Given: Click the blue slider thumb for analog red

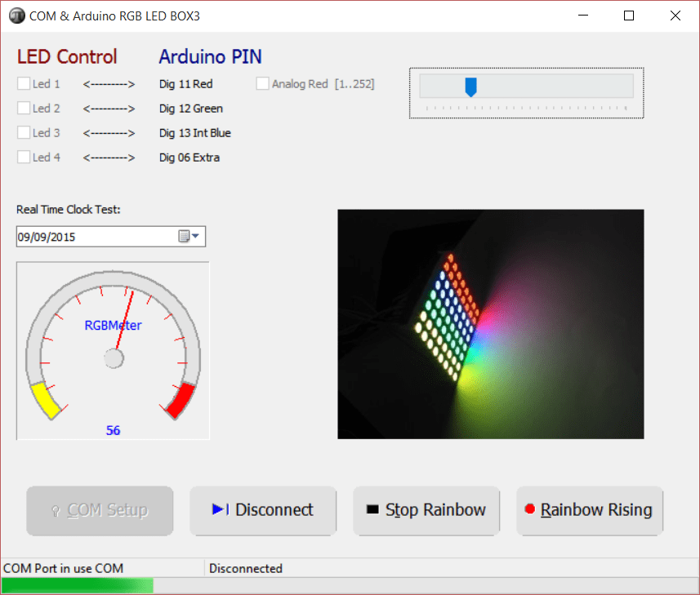Looking at the screenshot, I should pyautogui.click(x=470, y=87).
